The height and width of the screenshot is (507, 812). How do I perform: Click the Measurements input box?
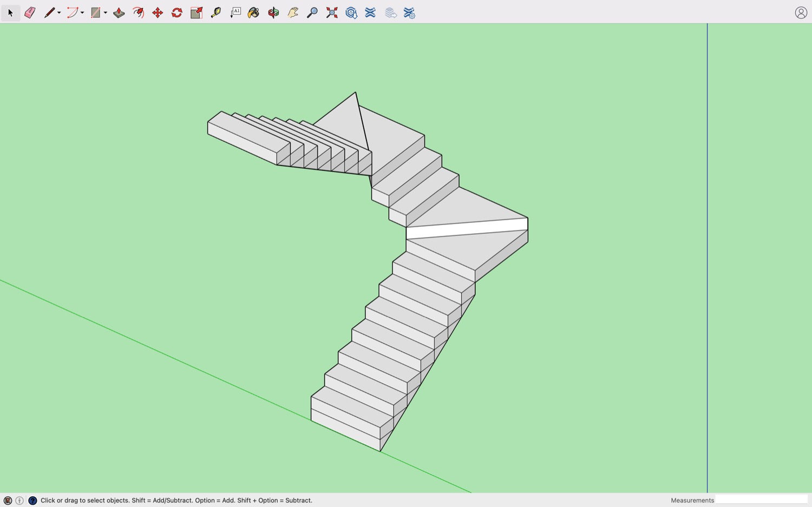pos(762,499)
